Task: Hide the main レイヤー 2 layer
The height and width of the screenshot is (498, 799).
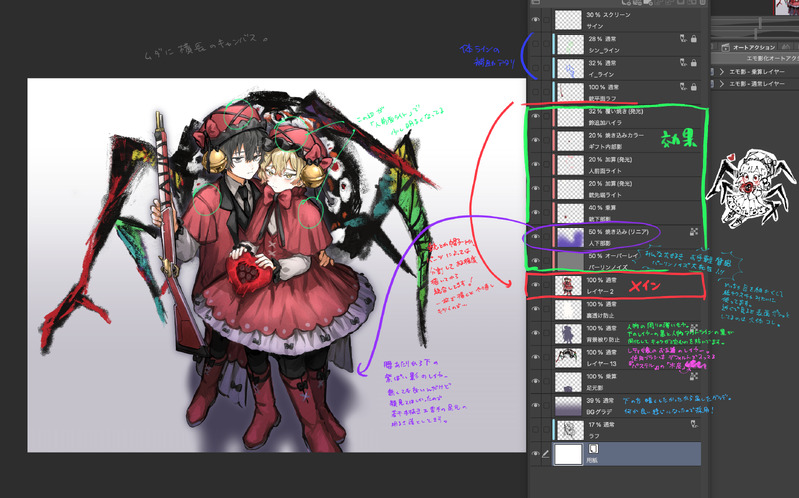Action: 535,285
